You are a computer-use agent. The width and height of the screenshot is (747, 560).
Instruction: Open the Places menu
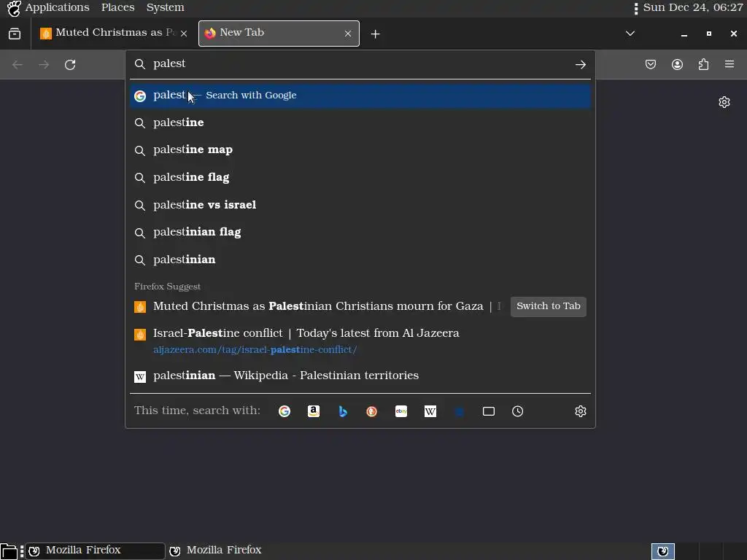coord(117,7)
